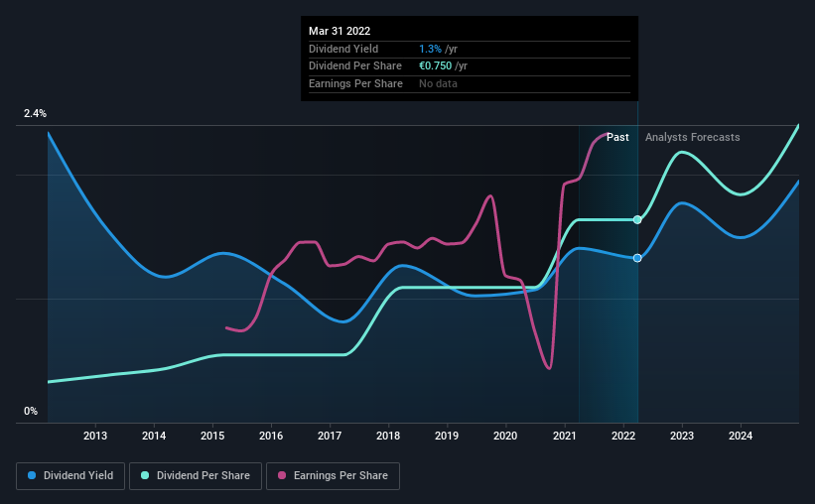Click the 2019 x-axis label
Screen dimensions: 815x504
tap(447, 436)
